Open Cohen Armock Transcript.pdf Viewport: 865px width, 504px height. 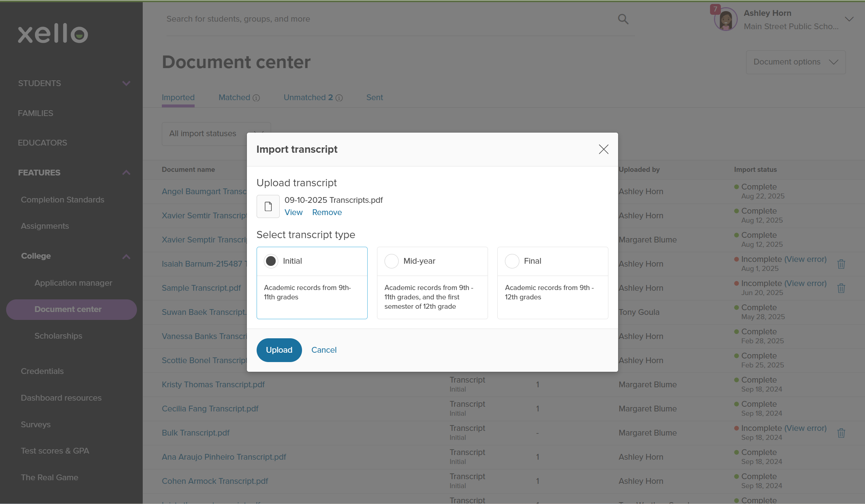215,481
